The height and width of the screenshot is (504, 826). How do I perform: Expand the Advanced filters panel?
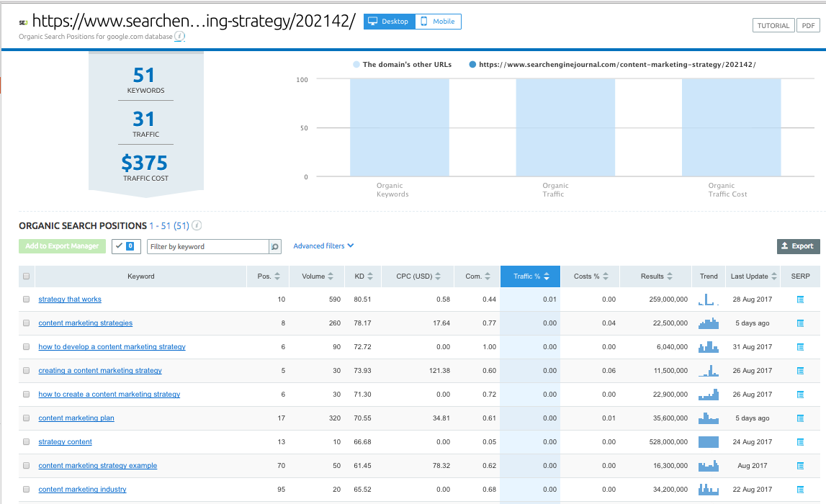click(323, 246)
